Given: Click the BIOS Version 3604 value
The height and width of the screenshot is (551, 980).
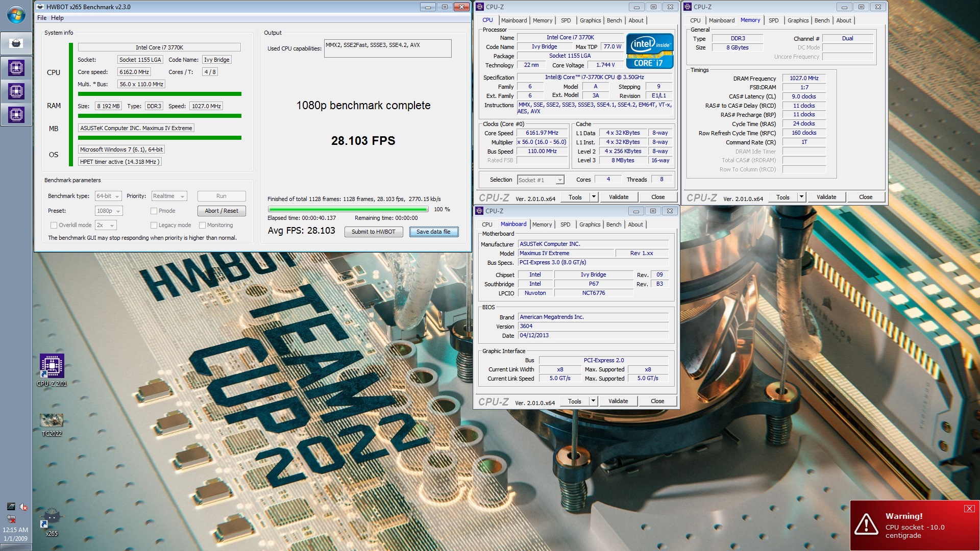Looking at the screenshot, I should point(593,326).
